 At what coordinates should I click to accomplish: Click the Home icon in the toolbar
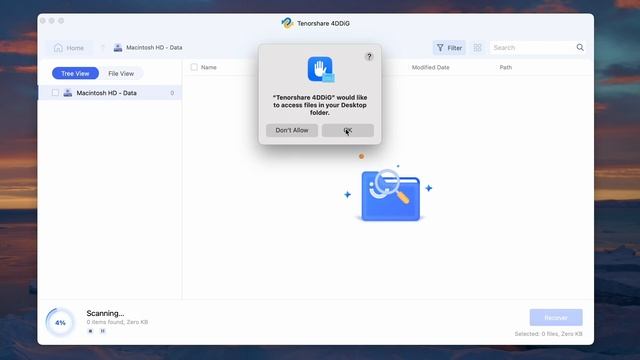click(x=58, y=48)
